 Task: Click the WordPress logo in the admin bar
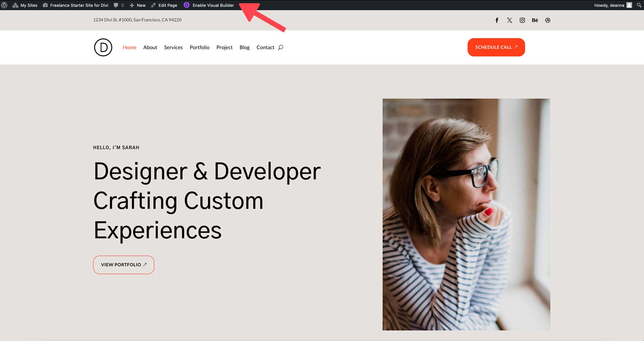pos(5,5)
